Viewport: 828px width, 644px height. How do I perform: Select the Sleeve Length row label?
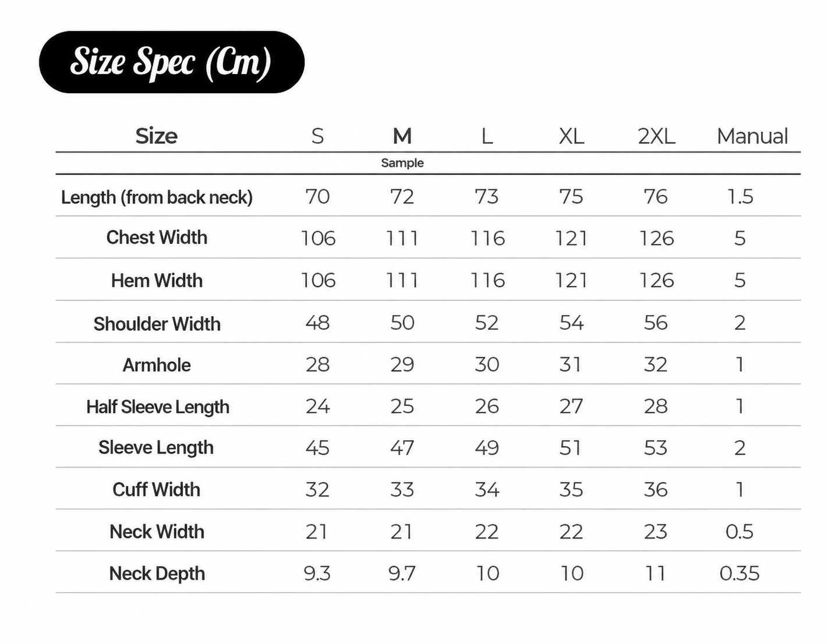click(x=156, y=448)
